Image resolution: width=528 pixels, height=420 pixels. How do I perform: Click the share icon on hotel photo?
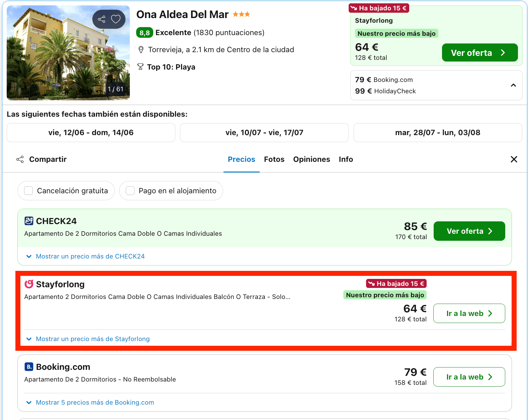pos(102,19)
